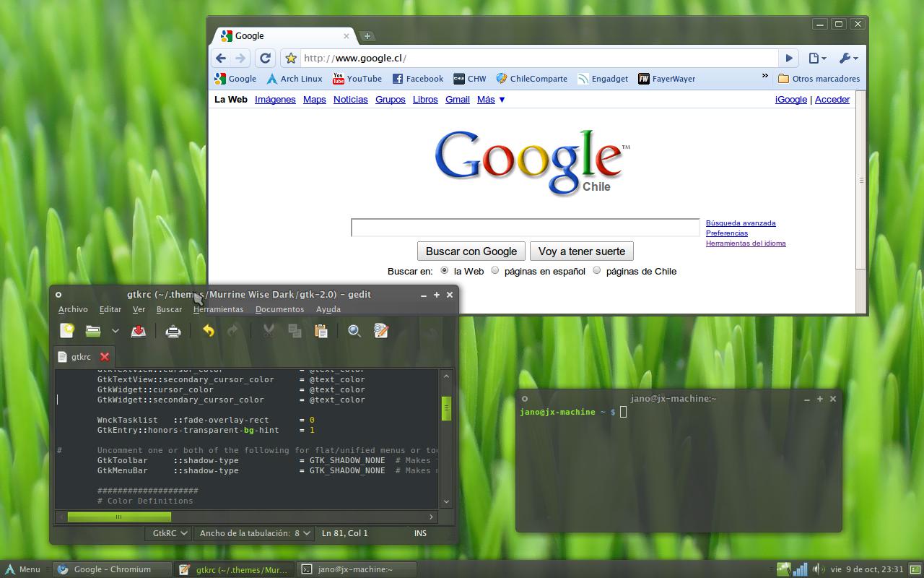Click the gedit scroll-down arrow
Viewport: 924px width, 578px height.
(x=446, y=501)
